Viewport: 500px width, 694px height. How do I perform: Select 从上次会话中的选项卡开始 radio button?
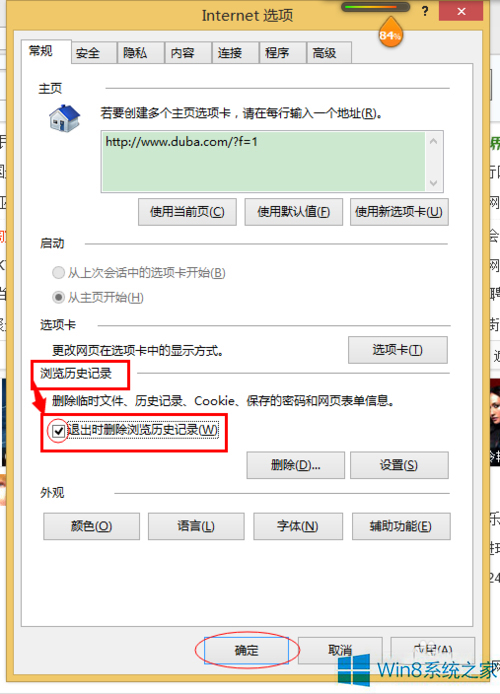click(x=58, y=273)
